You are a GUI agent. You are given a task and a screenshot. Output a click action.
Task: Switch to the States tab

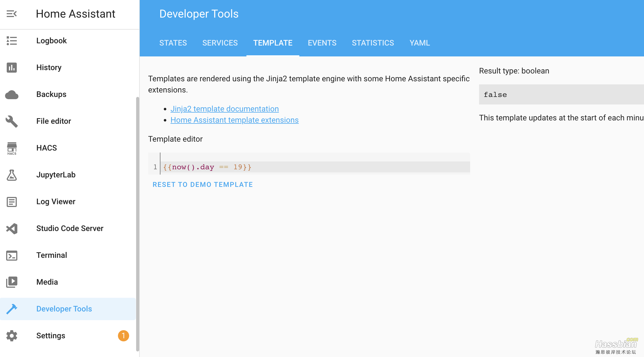(173, 43)
